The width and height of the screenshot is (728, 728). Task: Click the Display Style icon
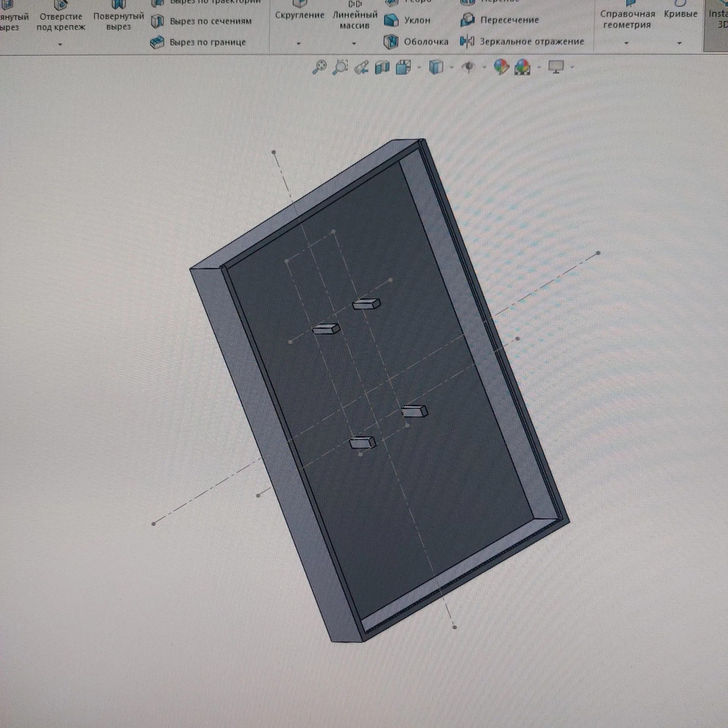[x=436, y=68]
